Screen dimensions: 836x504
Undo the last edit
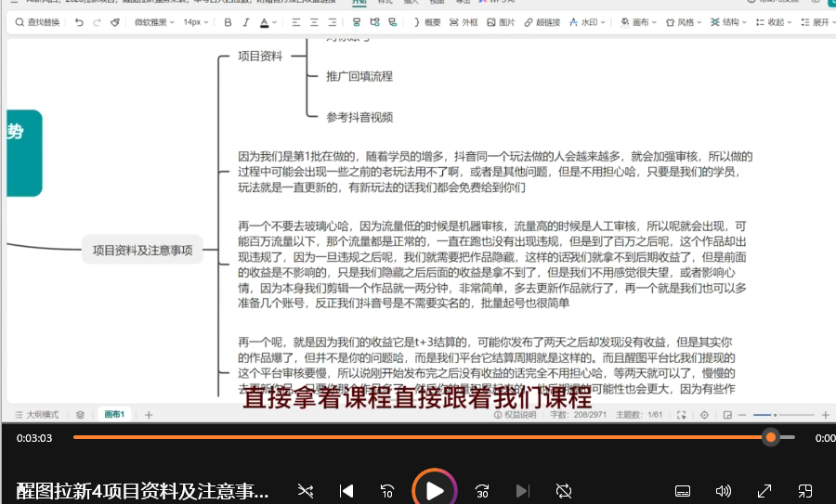tap(79, 22)
